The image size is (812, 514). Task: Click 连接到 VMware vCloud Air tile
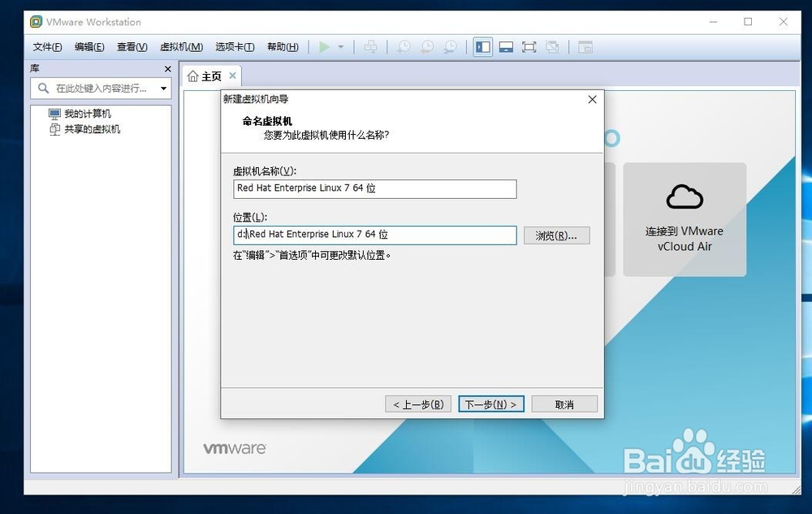pos(685,219)
